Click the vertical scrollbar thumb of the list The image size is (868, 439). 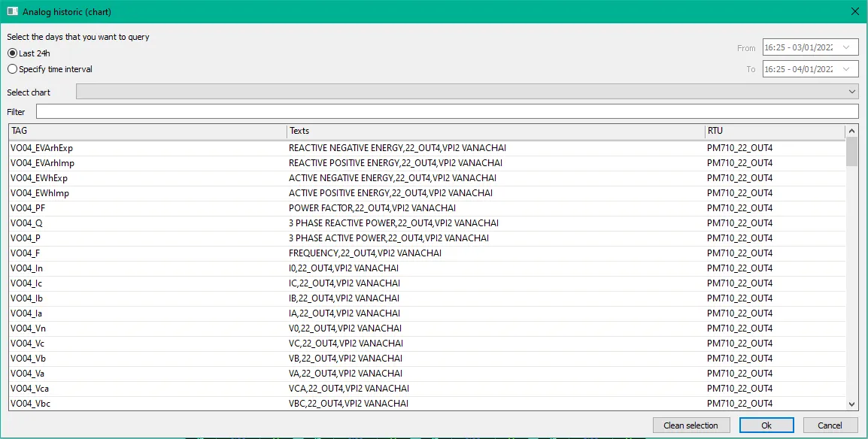point(852,152)
